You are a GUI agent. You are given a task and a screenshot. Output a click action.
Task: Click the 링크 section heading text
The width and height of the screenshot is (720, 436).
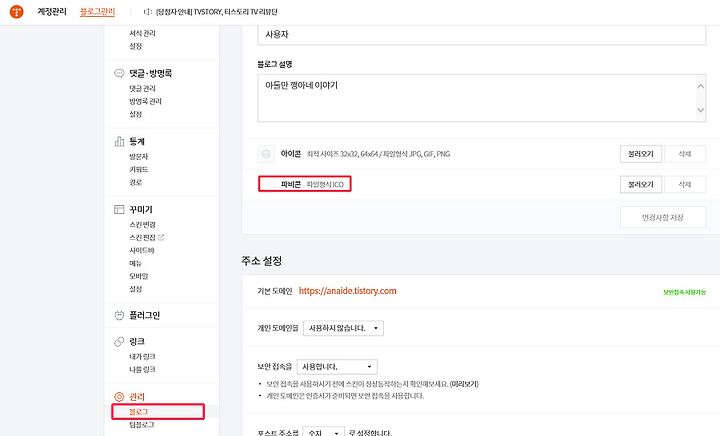(x=137, y=341)
